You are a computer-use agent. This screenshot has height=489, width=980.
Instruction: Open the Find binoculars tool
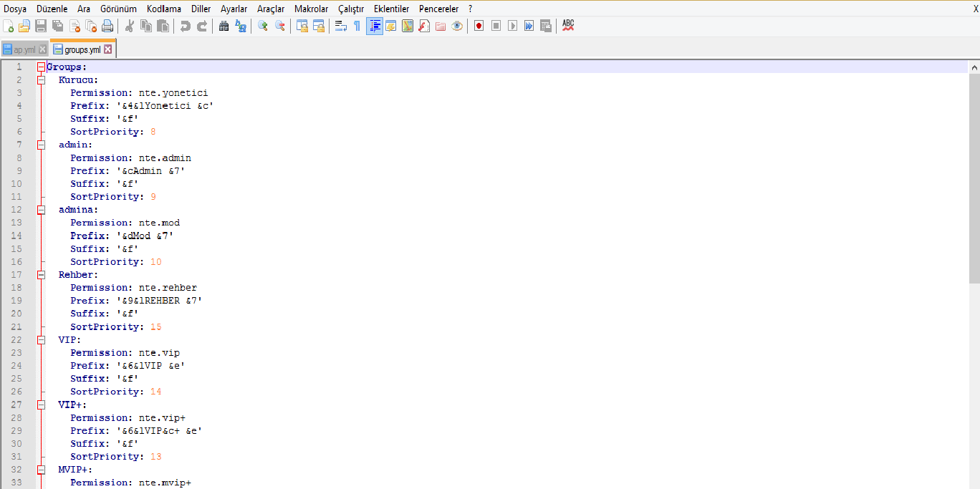(224, 26)
